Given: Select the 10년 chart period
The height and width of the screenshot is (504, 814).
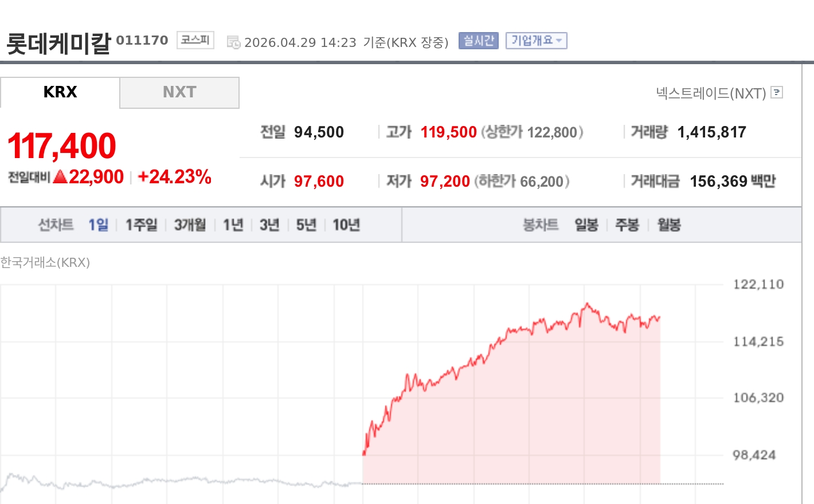Looking at the screenshot, I should pos(345,225).
